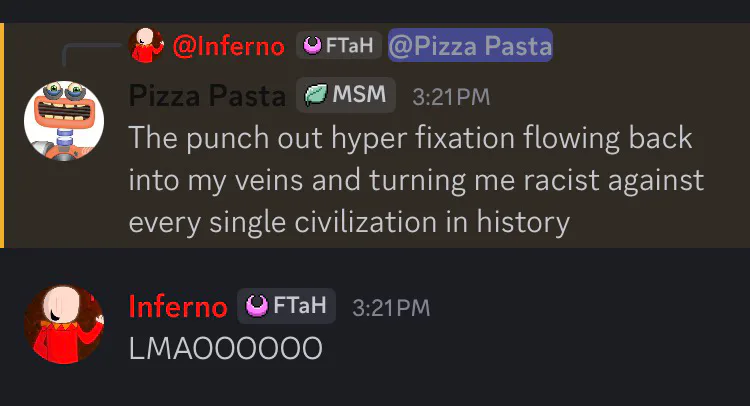The width and height of the screenshot is (750, 406).
Task: Click pink ring icon beside Inferno's LMAOOOOOO message
Action: [254, 306]
